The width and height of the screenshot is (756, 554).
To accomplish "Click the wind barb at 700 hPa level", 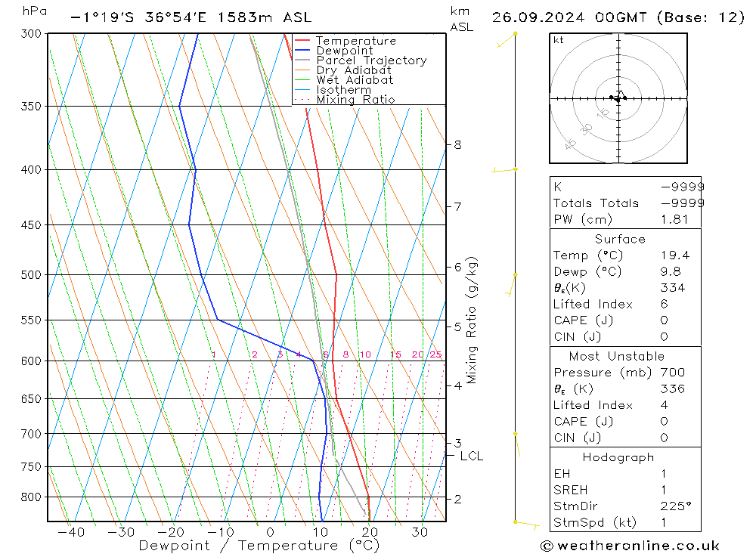I will 517,444.
